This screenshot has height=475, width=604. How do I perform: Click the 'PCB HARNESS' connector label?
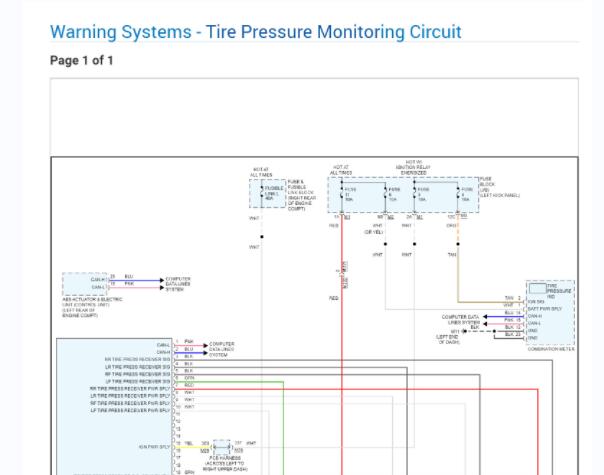[x=225, y=463]
